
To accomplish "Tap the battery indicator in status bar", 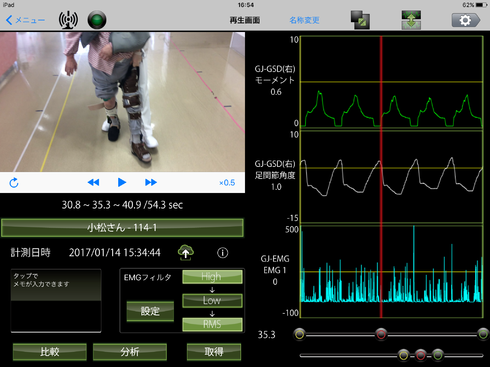I will (x=481, y=5).
